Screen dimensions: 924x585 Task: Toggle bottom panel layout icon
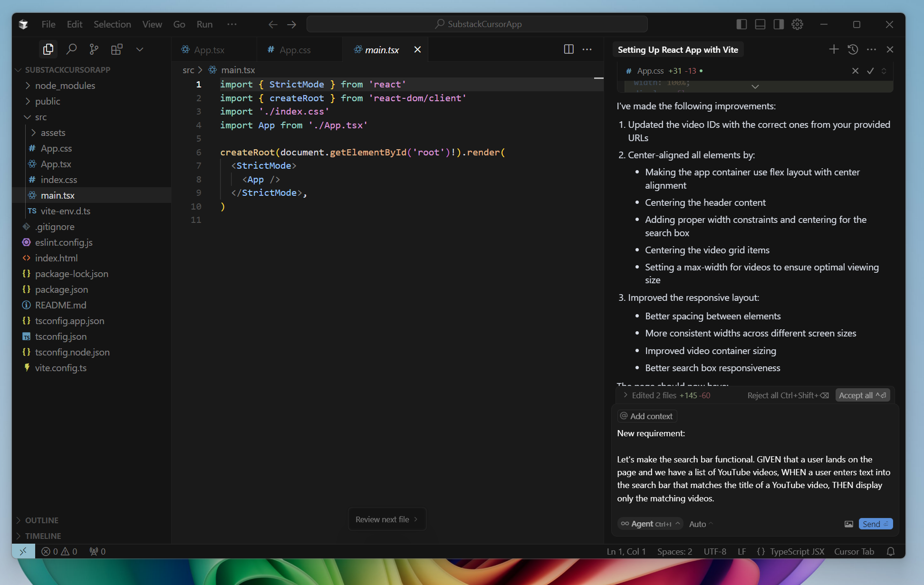[760, 24]
